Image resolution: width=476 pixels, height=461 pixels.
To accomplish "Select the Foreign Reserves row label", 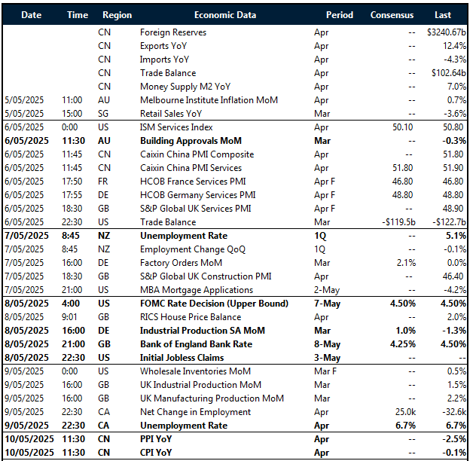I will tap(173, 32).
